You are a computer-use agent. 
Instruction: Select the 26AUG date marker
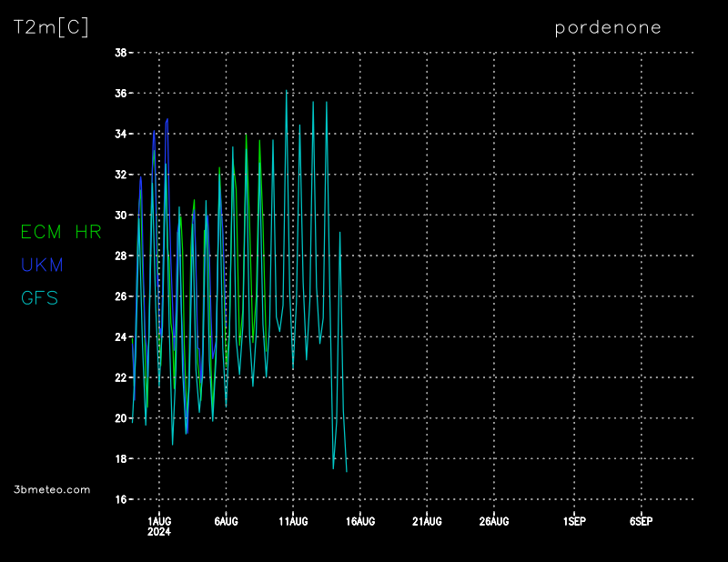[x=494, y=521]
